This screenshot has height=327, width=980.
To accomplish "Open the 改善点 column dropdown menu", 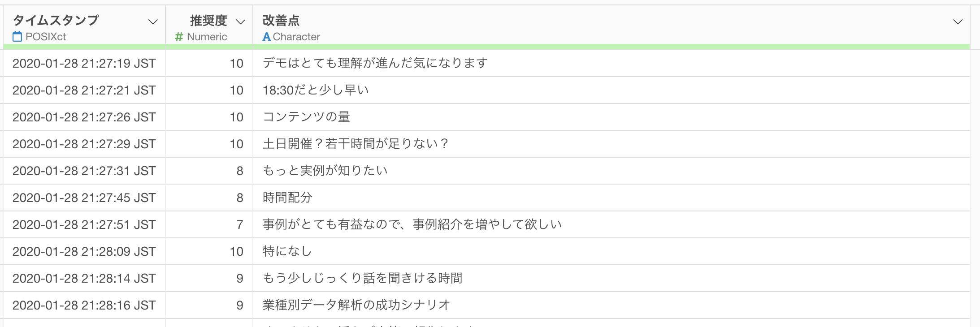I will point(958,22).
